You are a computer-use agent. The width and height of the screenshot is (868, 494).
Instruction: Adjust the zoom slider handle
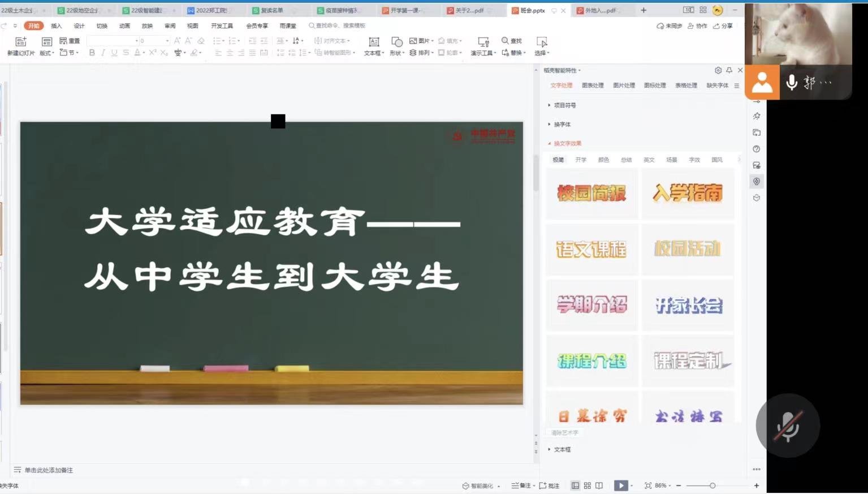712,486
